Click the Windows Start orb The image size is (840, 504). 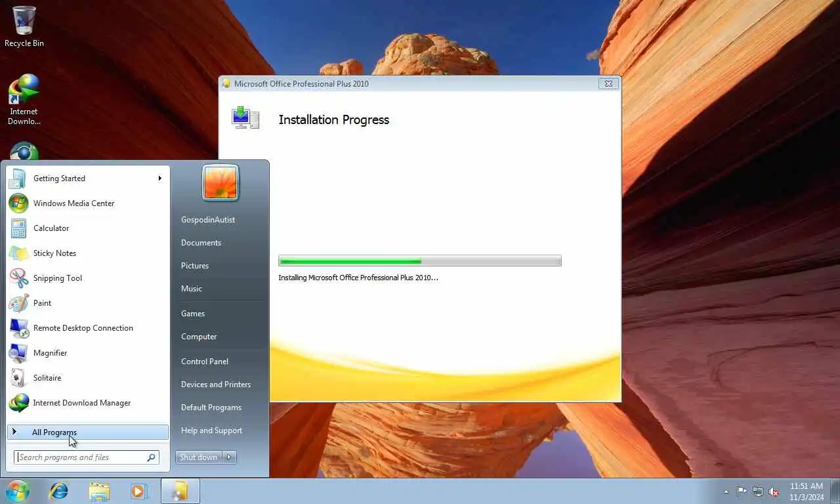(x=18, y=491)
